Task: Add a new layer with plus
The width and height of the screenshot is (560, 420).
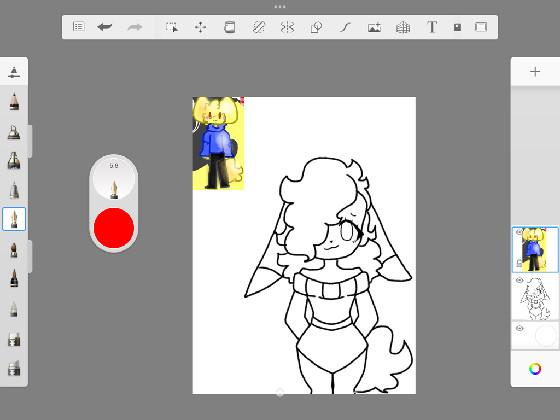Action: click(x=535, y=72)
